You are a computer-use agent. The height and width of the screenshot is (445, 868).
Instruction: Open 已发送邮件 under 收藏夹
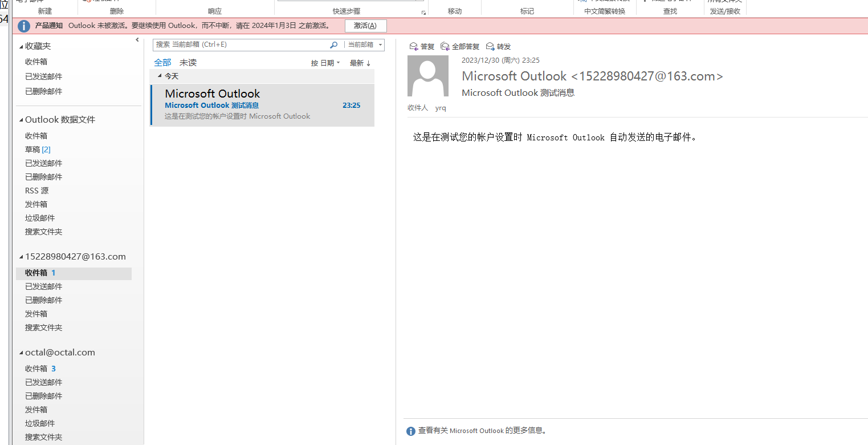click(x=44, y=76)
